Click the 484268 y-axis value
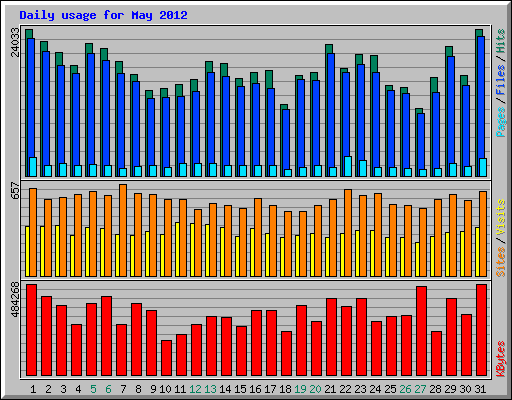This screenshot has height=400, width=512. [15, 300]
